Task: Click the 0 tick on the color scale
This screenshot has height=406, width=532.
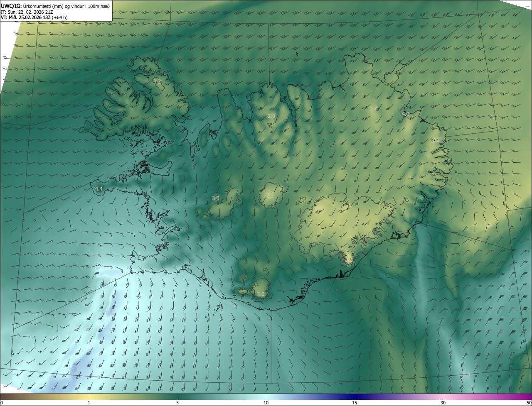Action: pos(2,403)
